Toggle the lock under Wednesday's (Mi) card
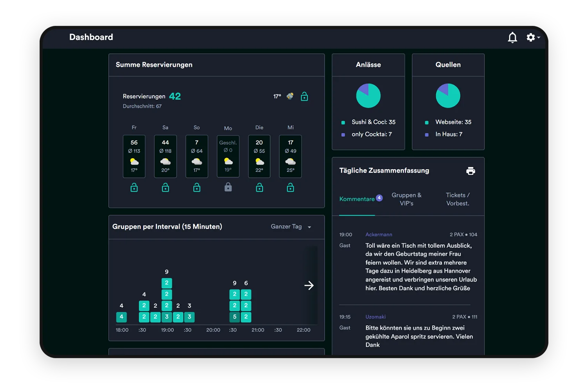This screenshot has width=588, height=384. (x=290, y=188)
